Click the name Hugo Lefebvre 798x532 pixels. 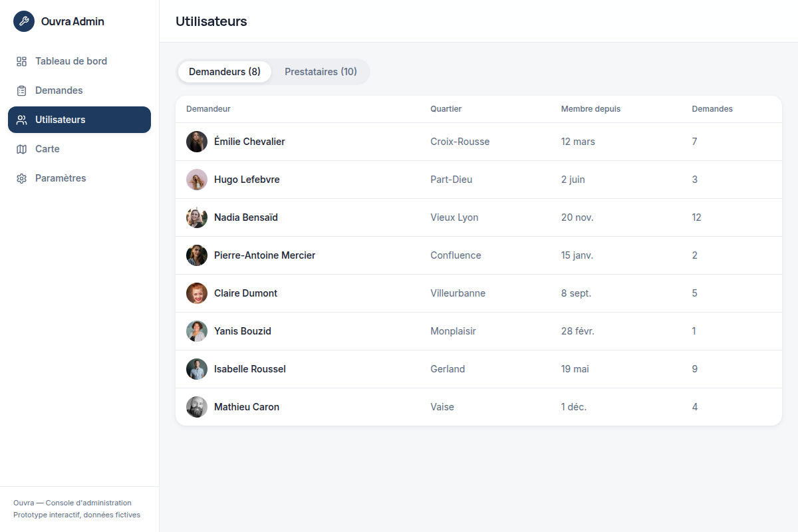pos(247,180)
